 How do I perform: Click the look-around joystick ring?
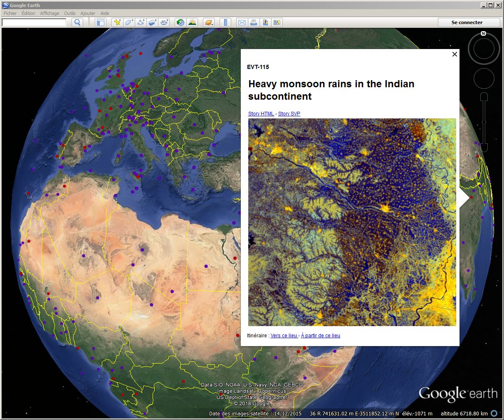(x=484, y=49)
